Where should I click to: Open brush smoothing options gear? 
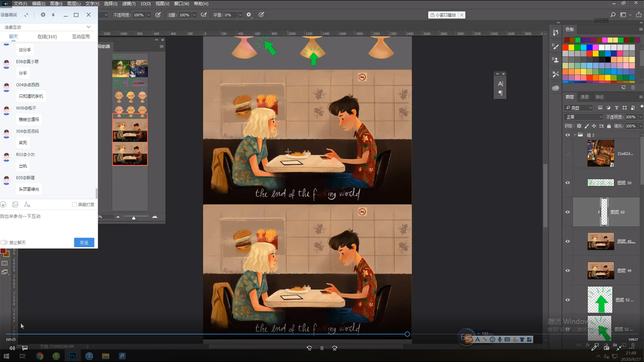(249, 15)
